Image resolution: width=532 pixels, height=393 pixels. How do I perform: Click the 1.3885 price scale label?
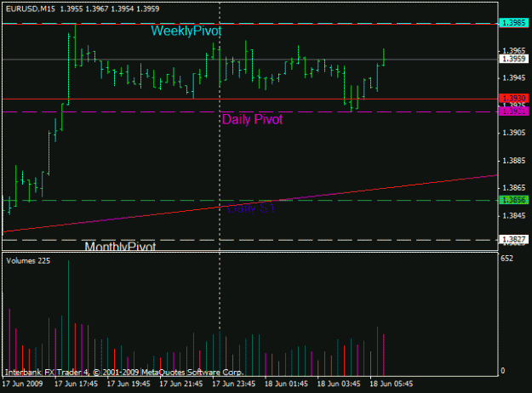click(x=513, y=160)
